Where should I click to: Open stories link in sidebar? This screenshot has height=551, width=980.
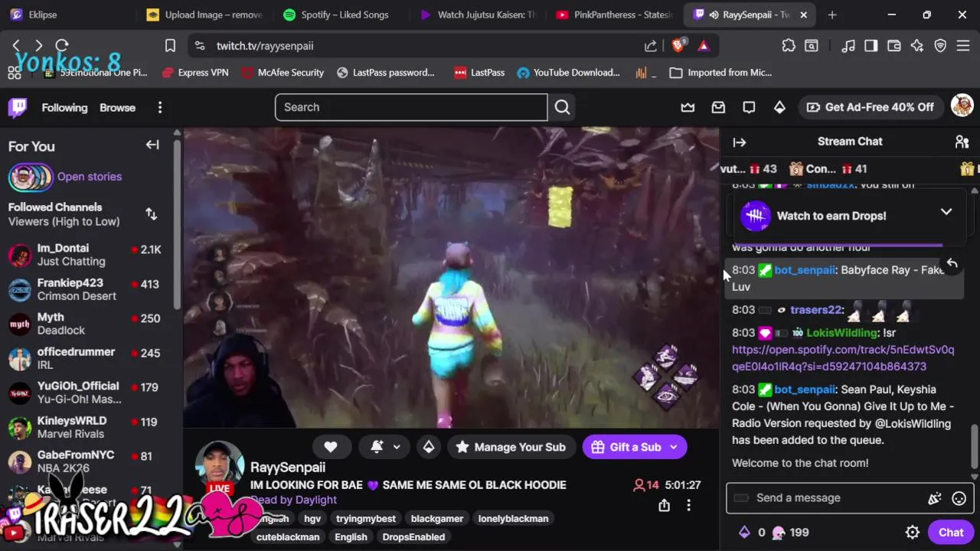pyautogui.click(x=89, y=177)
